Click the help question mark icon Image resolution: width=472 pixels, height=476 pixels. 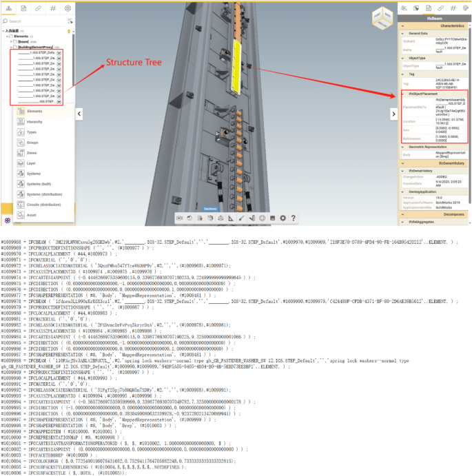293,218
